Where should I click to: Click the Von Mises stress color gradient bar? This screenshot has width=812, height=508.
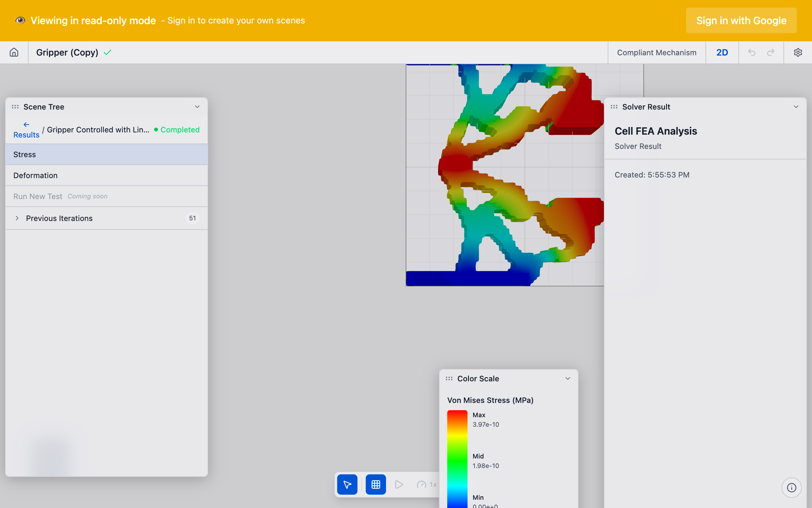click(457, 459)
